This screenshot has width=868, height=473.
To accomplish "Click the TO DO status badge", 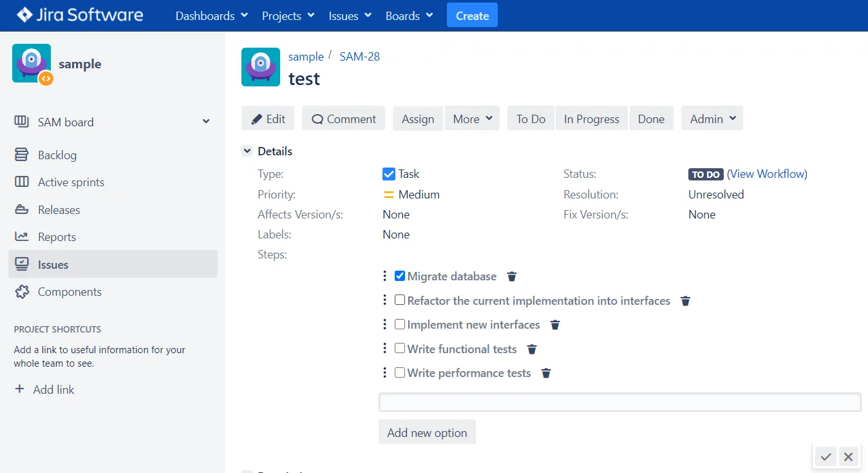I will [706, 174].
